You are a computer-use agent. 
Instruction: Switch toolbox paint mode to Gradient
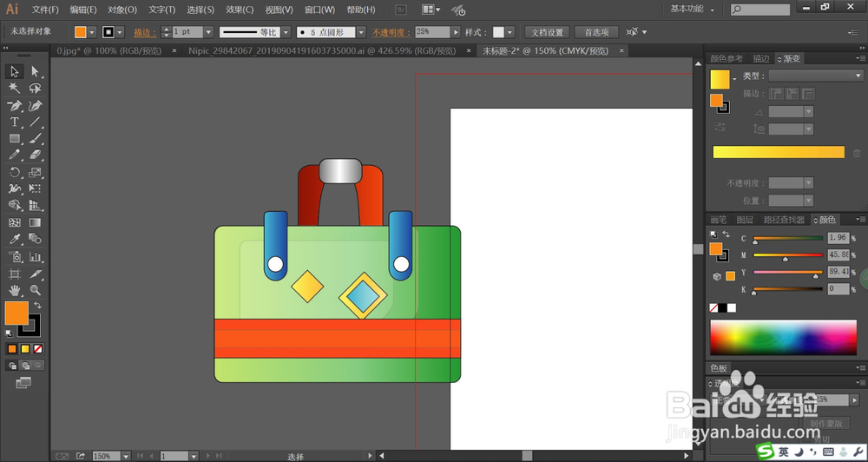click(25, 348)
